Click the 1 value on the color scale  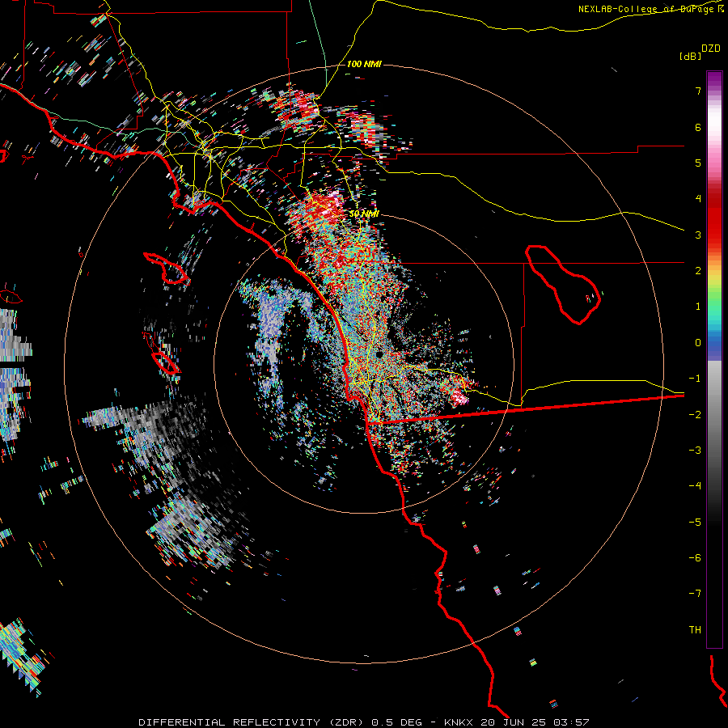coord(698,307)
